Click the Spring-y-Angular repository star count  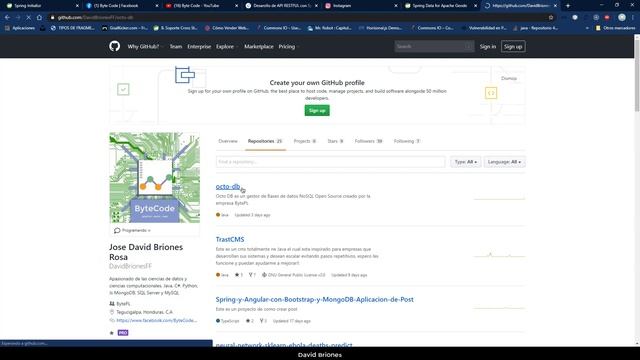click(249, 321)
